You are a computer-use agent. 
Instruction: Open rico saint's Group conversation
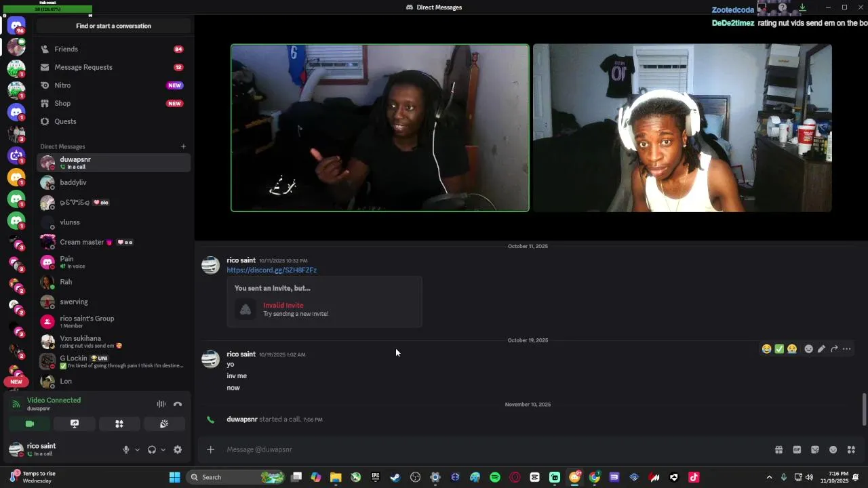coord(113,322)
